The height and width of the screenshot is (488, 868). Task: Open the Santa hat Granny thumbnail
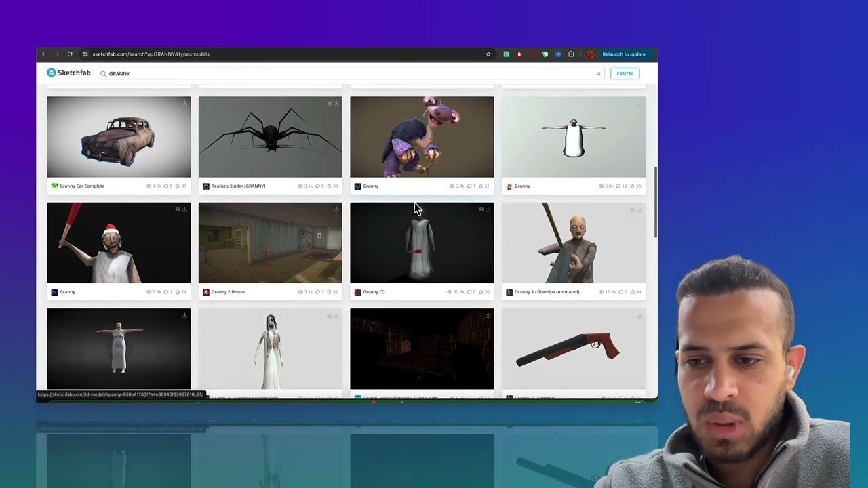pos(119,243)
